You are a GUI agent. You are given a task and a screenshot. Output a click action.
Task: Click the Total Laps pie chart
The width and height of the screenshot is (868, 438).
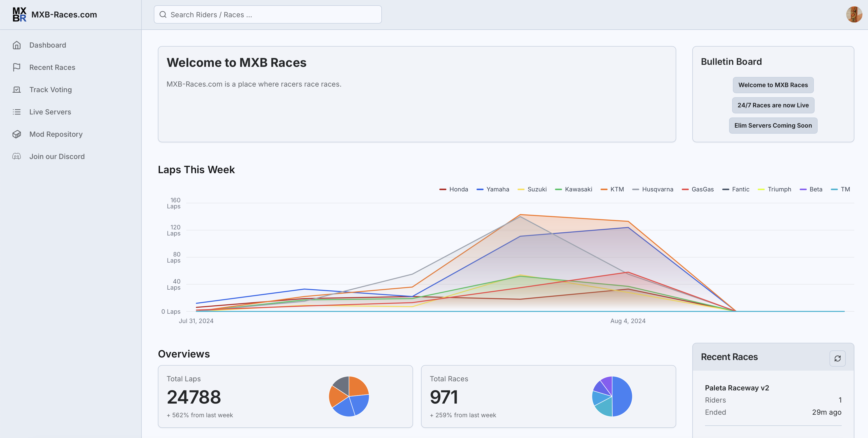(349, 396)
